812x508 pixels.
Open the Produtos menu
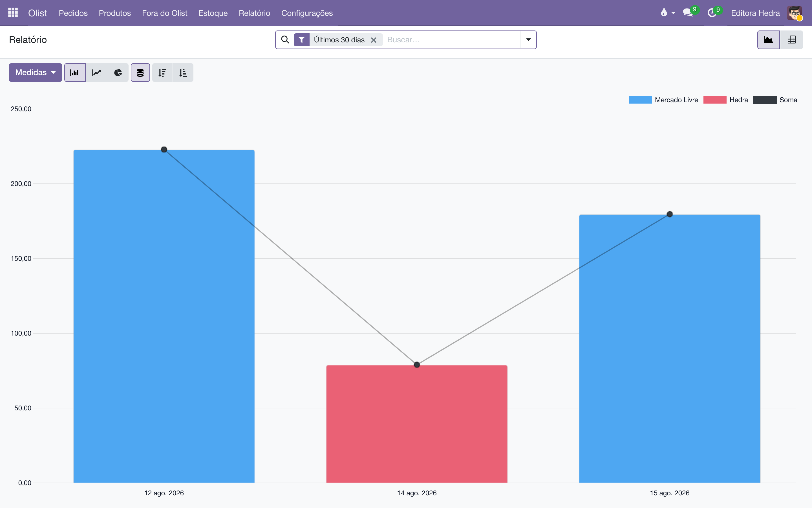tap(115, 13)
